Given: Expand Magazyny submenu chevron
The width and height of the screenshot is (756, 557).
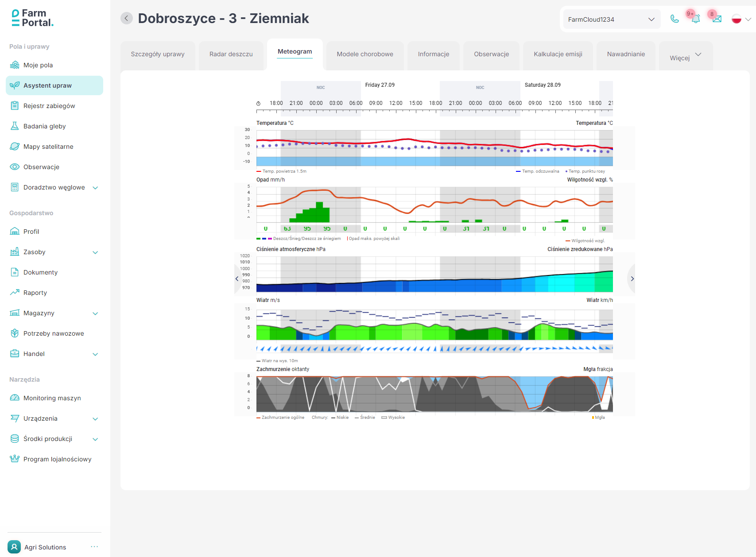Looking at the screenshot, I should coord(95,313).
